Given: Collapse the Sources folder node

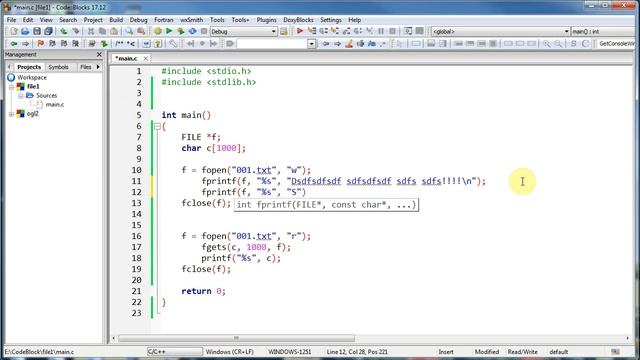Looking at the screenshot, I should pos(20,96).
